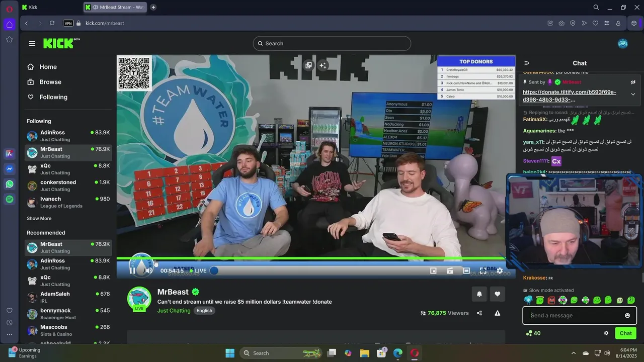Click the video pop-out overlay icon
This screenshot has width=644, height=362.
[x=308, y=65]
